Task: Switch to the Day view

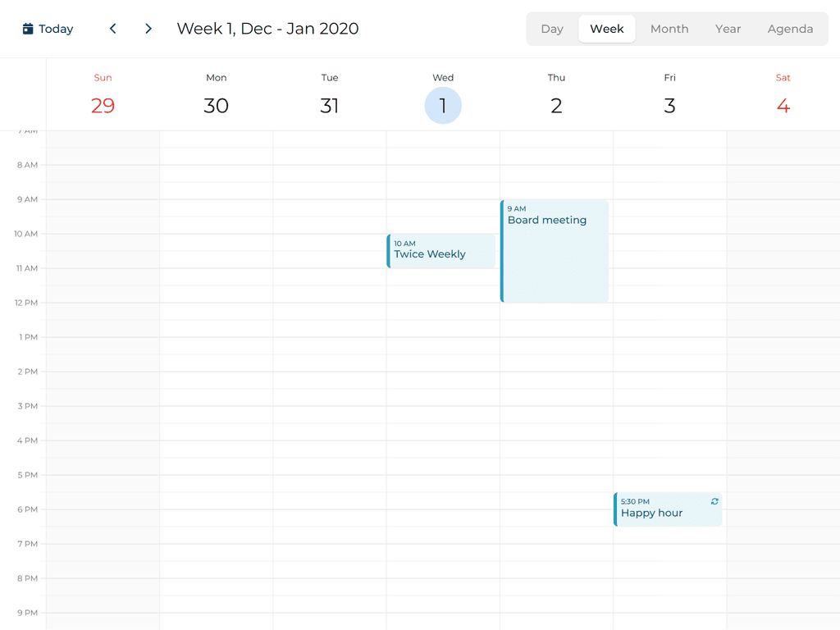Action: 551,28
